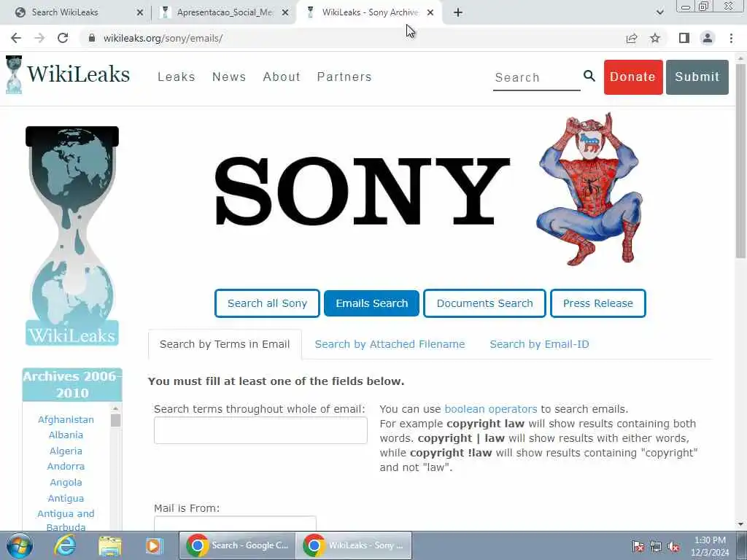Open the tab search dropdown chevron
Screen dimensions: 747x560
tap(659, 12)
